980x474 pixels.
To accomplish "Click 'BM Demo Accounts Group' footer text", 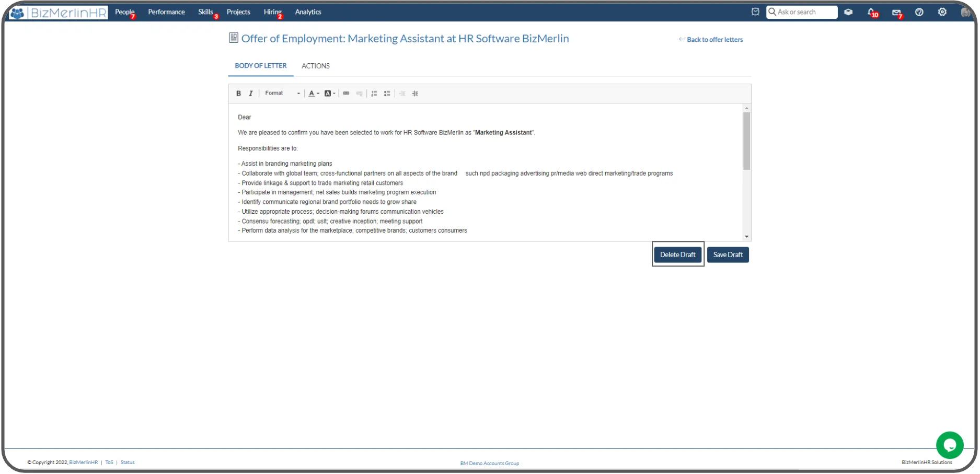I will pyautogui.click(x=490, y=464).
